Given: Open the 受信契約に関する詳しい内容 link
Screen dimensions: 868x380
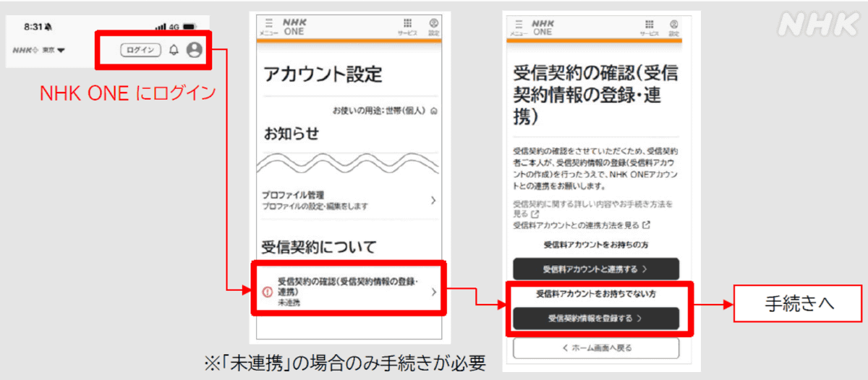Looking at the screenshot, I should [593, 209].
